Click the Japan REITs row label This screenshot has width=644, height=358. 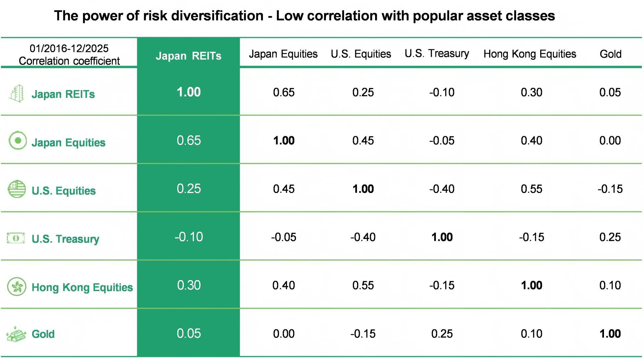click(x=63, y=94)
